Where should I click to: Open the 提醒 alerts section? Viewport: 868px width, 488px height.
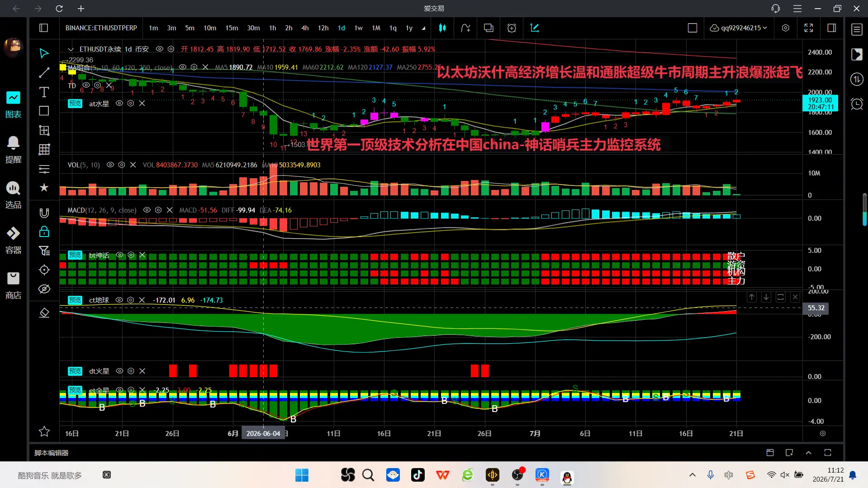point(13,150)
